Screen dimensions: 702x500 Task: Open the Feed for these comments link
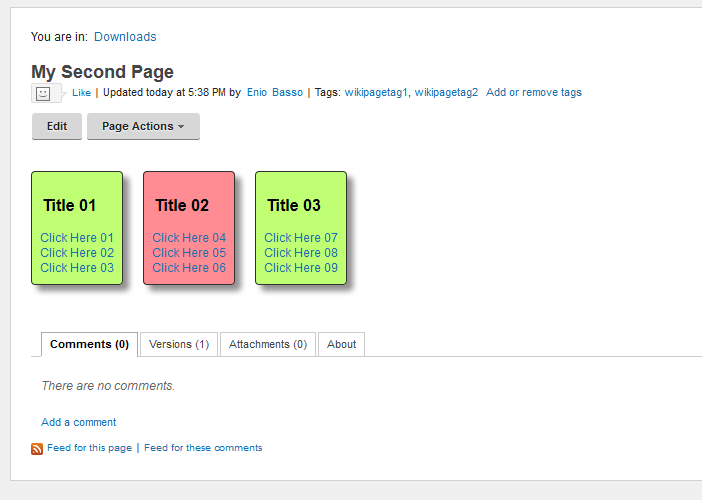click(x=203, y=448)
